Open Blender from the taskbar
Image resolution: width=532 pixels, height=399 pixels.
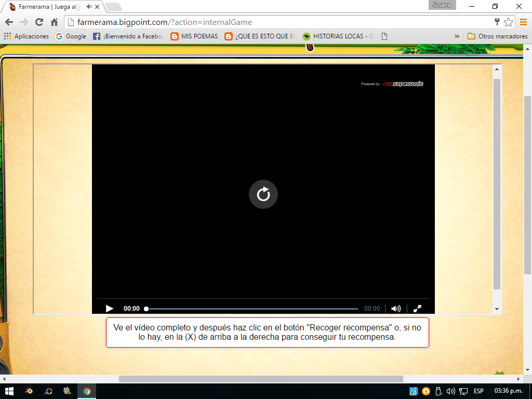point(29,391)
